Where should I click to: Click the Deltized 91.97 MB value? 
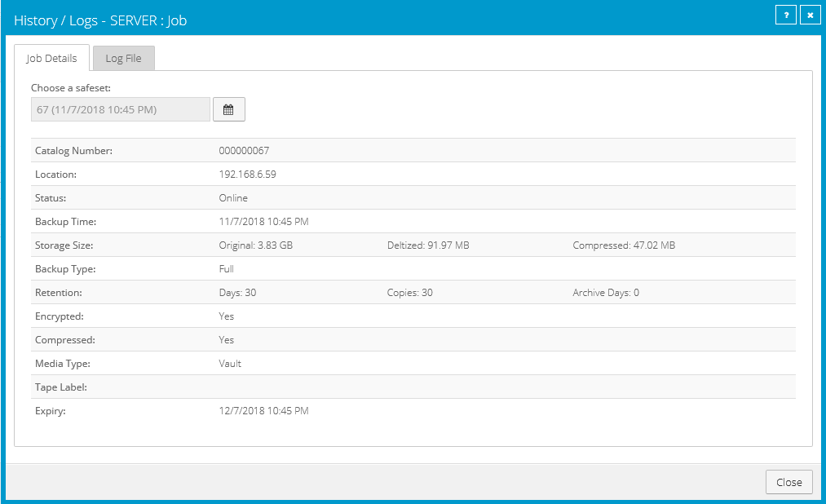427,245
